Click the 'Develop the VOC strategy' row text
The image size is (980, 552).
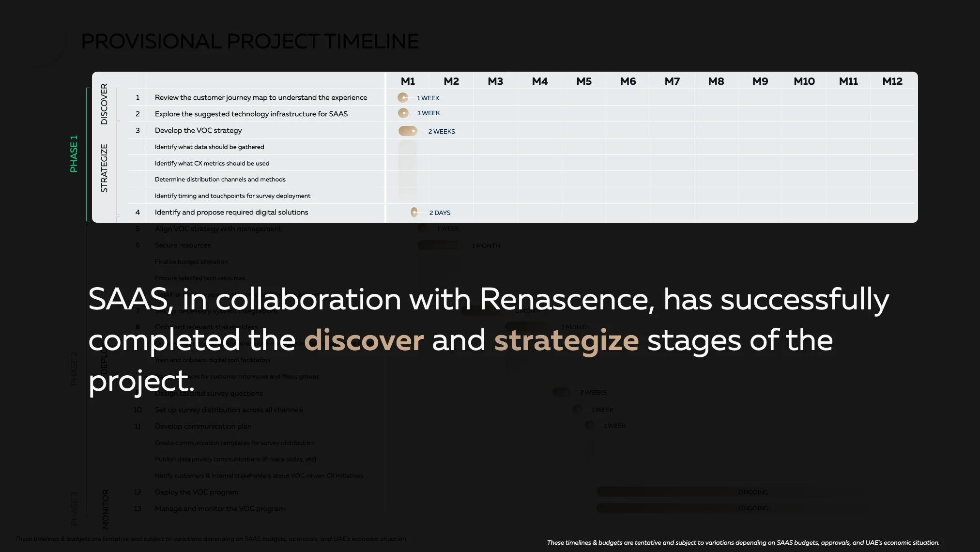click(x=199, y=130)
